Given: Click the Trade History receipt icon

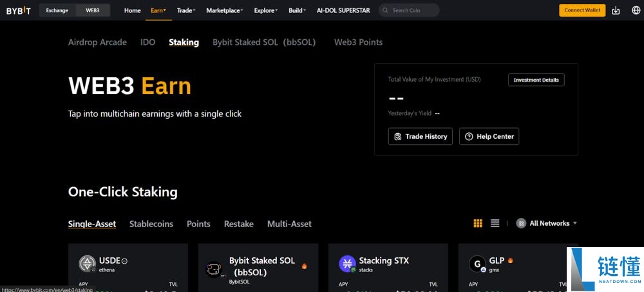Looking at the screenshot, I should [x=397, y=136].
